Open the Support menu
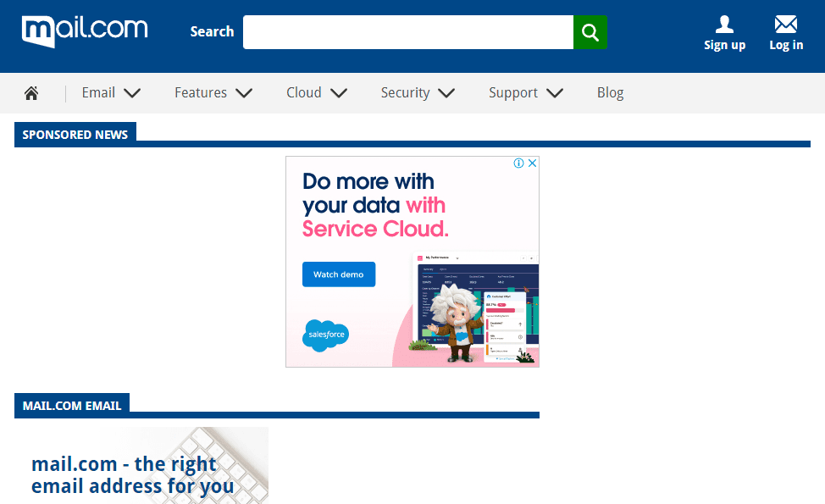 (x=513, y=92)
